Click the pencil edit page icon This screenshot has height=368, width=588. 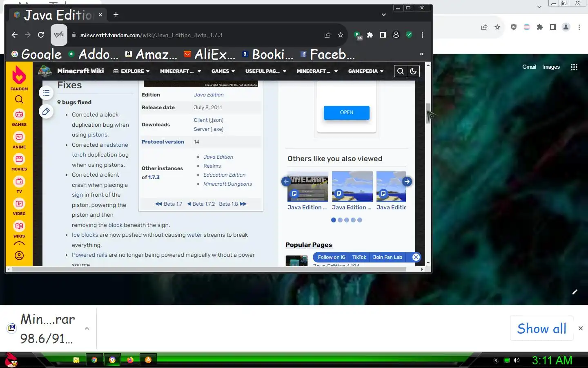coord(46,111)
